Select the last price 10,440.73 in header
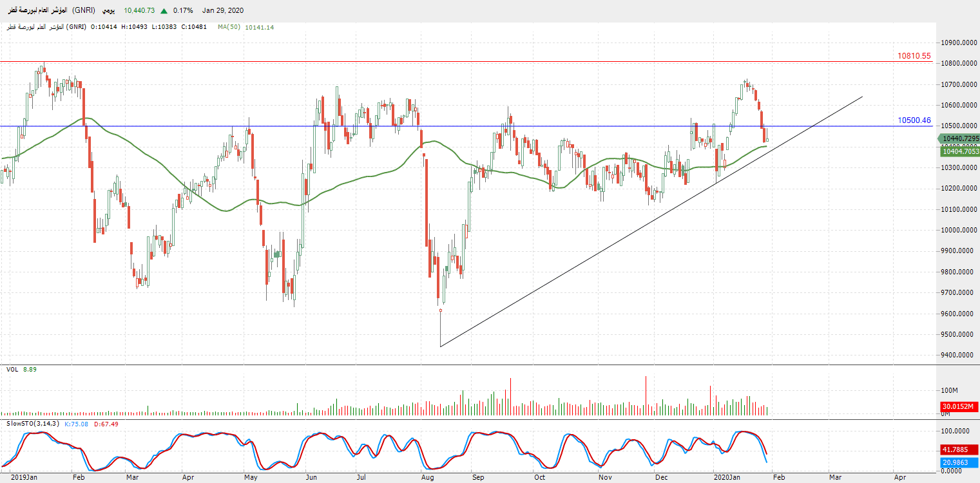This screenshot has height=483, width=980. (140, 11)
